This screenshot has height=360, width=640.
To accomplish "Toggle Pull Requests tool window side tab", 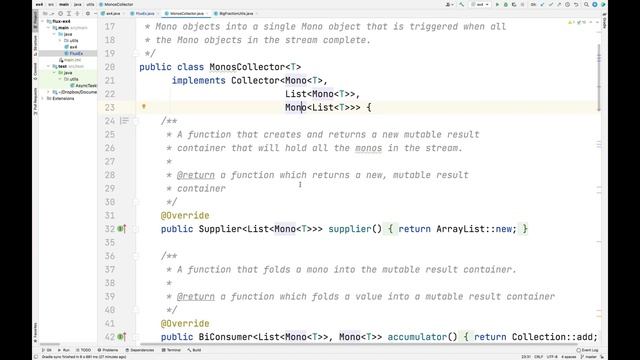I will click(36, 102).
